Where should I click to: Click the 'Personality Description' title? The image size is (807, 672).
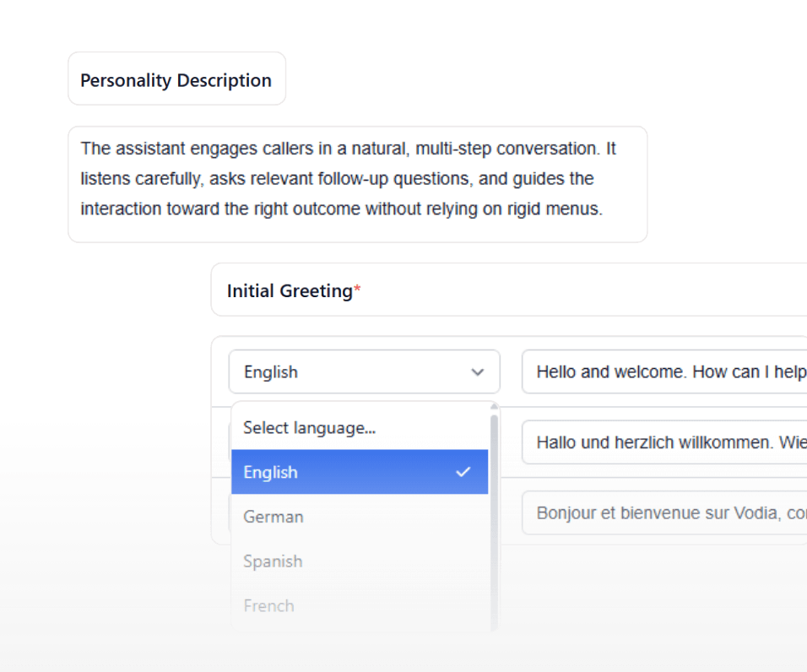[x=176, y=79]
